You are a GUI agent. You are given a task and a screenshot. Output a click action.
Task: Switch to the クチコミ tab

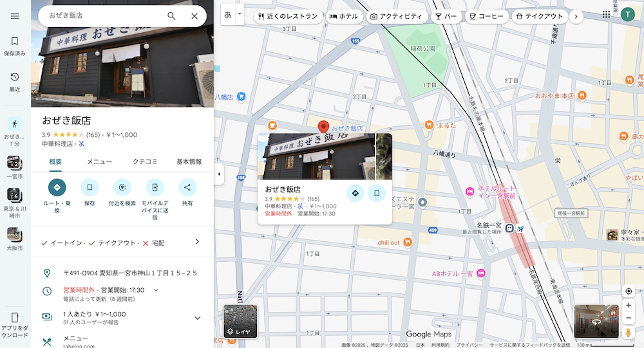click(145, 161)
